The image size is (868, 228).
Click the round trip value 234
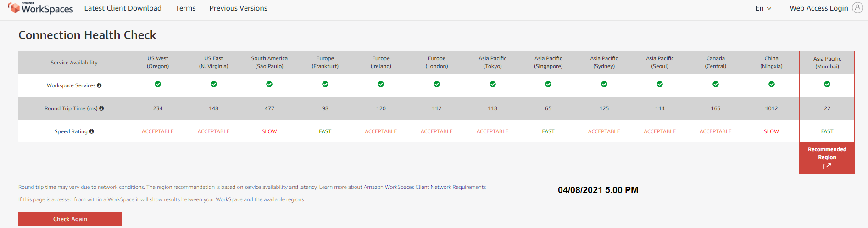point(158,108)
